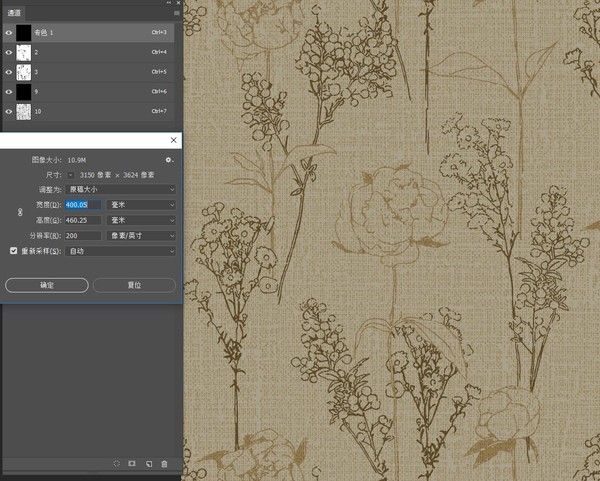The image size is (600, 481).
Task: Select the channel row labeled 10
Action: pyautogui.click(x=88, y=112)
